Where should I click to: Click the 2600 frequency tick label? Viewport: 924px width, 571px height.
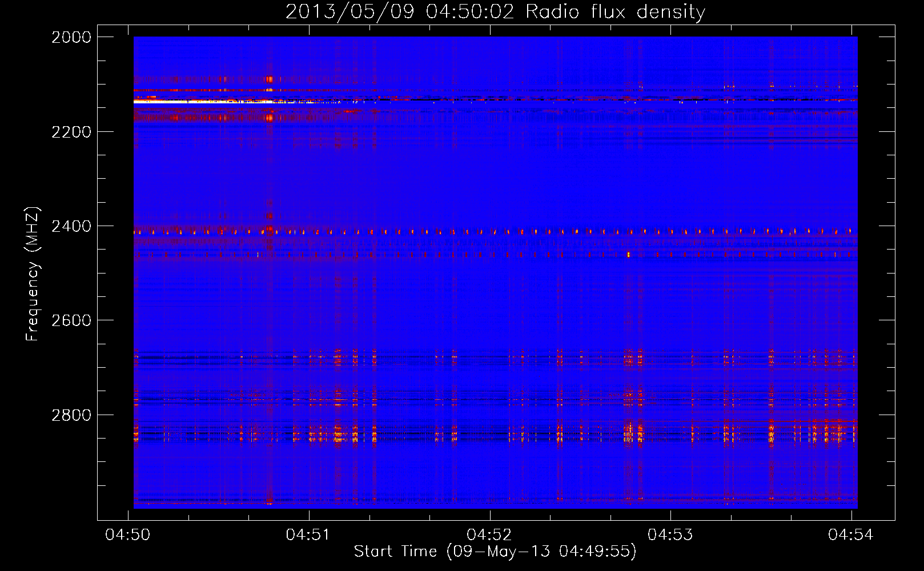pyautogui.click(x=71, y=320)
